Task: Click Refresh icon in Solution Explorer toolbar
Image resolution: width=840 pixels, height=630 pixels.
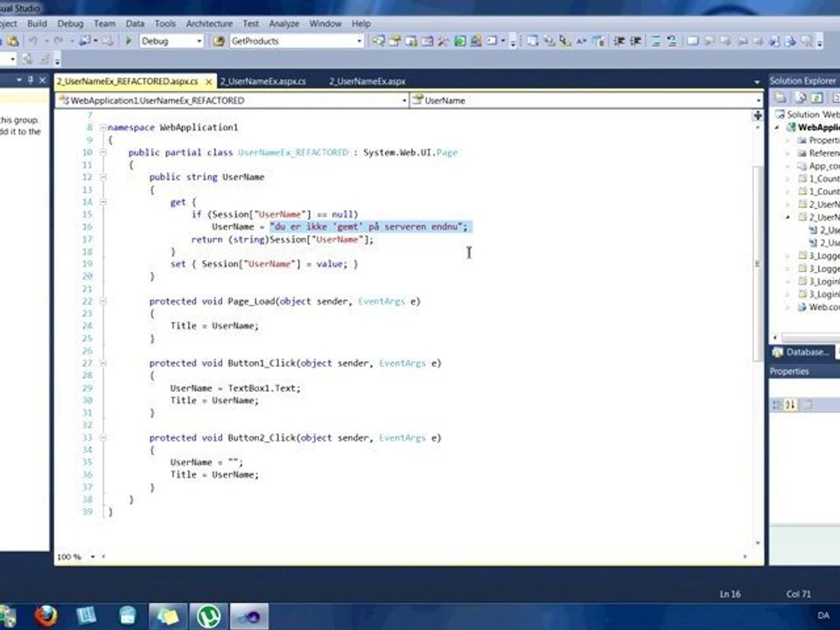Action: click(x=816, y=98)
